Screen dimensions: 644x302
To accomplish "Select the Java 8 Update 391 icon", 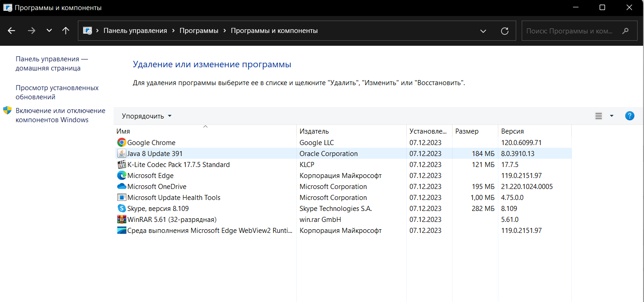I will click(121, 154).
